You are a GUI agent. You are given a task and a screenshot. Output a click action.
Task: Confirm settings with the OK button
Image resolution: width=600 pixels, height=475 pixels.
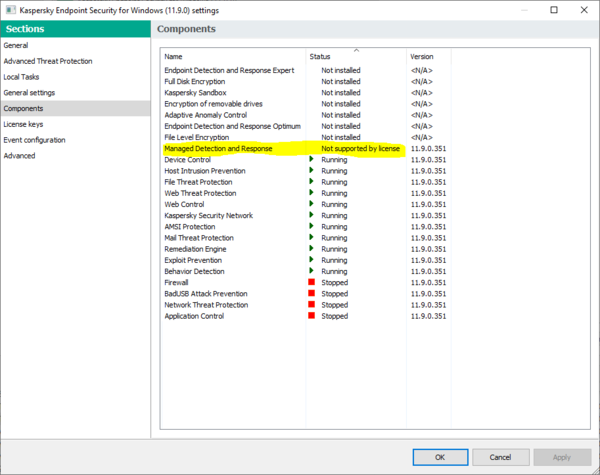[440, 457]
